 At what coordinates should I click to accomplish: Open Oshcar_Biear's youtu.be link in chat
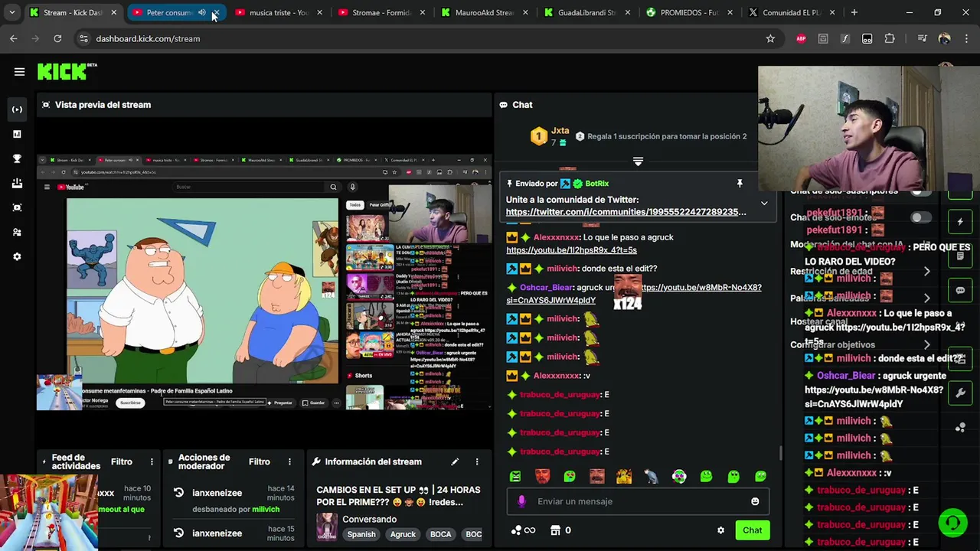634,294
